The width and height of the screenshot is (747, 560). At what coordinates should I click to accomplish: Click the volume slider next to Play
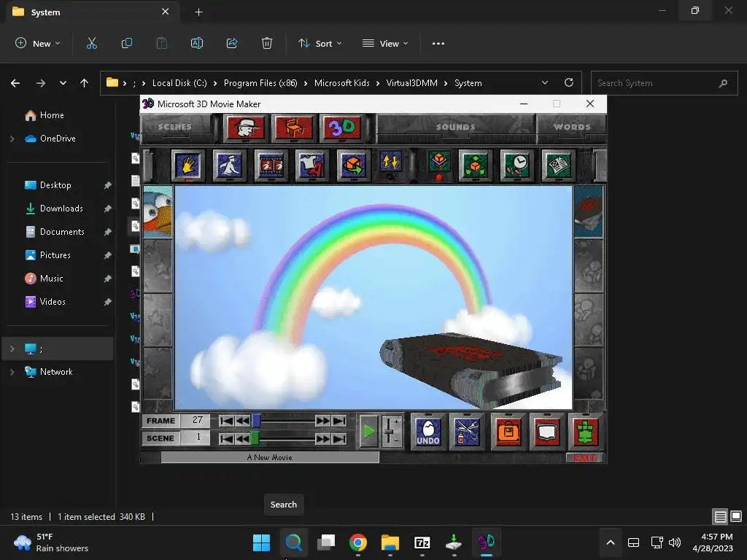(x=392, y=431)
